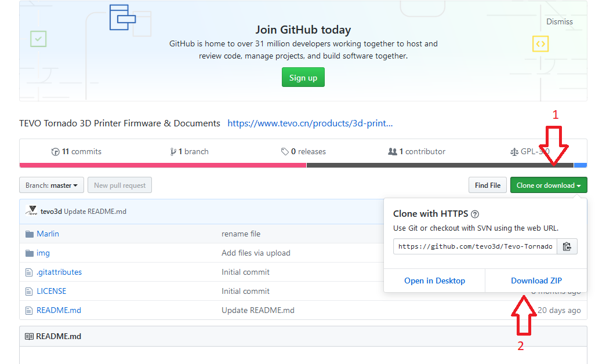Open the Branch: master dropdown
The height and width of the screenshot is (364, 606).
click(52, 185)
